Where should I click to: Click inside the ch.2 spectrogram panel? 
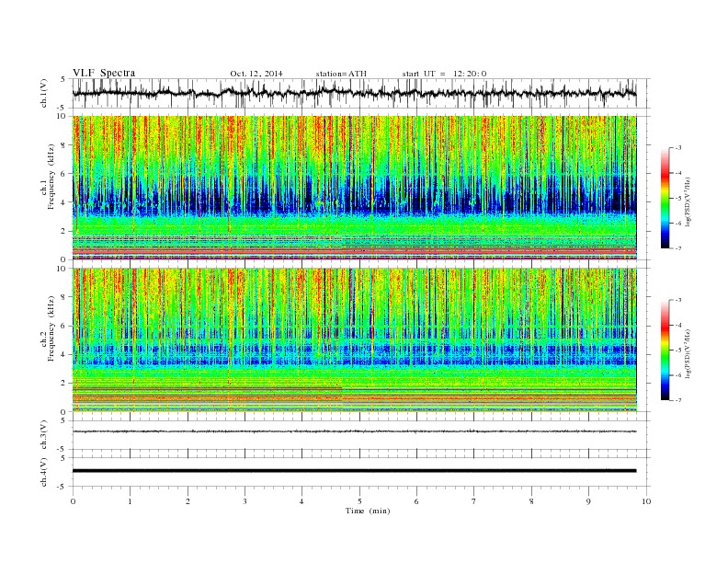click(x=354, y=339)
